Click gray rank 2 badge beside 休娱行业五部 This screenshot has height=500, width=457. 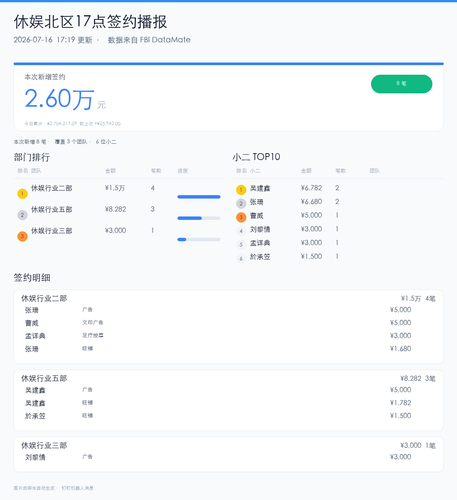point(22,215)
